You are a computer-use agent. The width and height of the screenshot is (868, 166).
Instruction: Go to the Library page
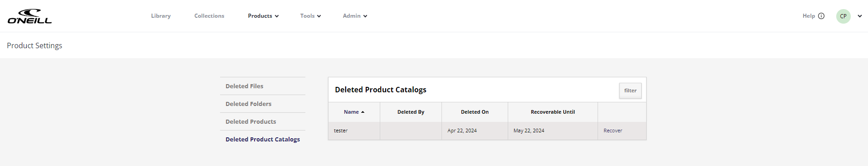pos(161,16)
